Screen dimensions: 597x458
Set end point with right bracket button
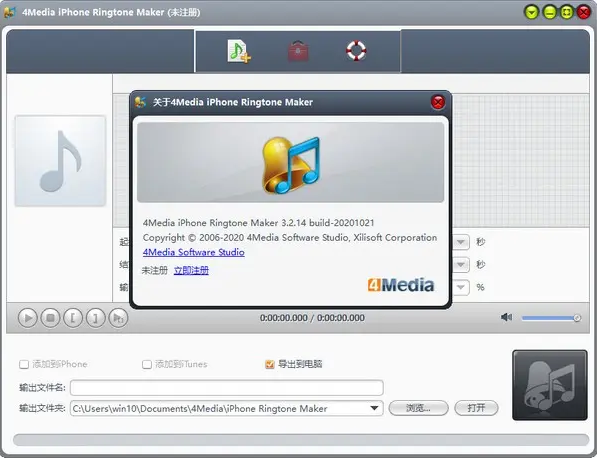(95, 318)
